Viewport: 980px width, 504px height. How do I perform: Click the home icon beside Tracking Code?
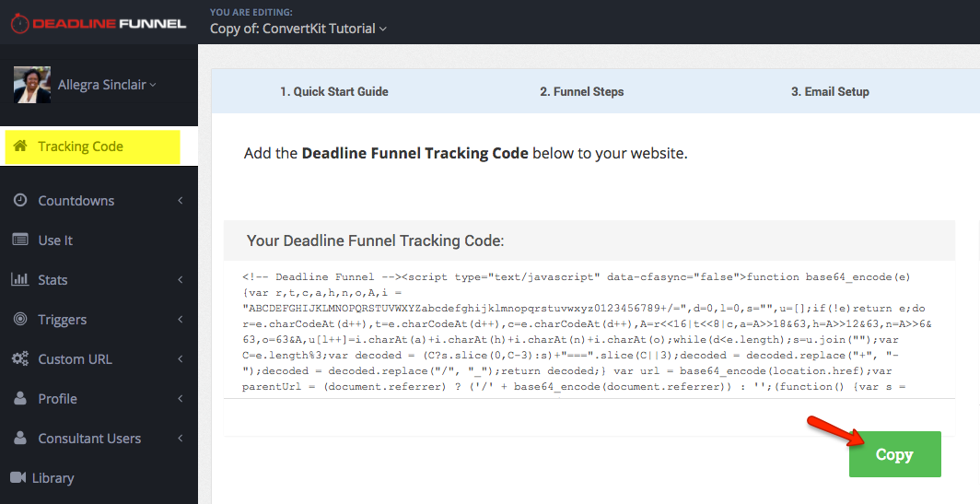click(x=20, y=146)
